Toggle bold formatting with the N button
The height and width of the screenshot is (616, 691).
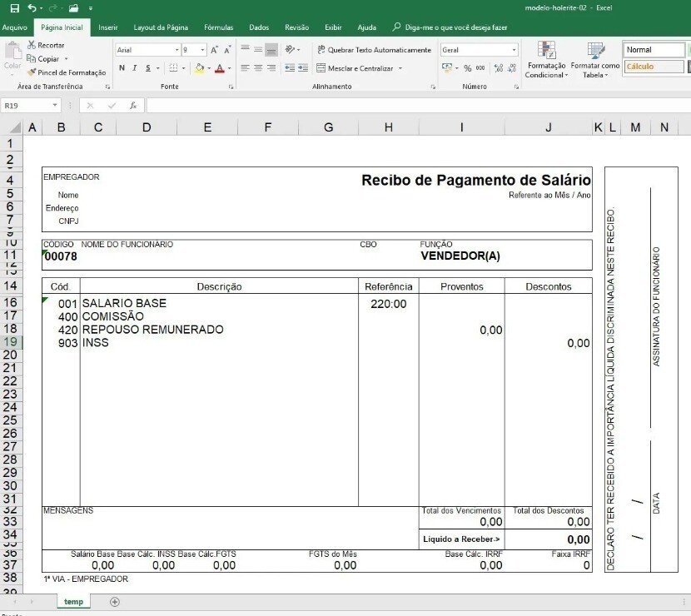click(x=122, y=68)
